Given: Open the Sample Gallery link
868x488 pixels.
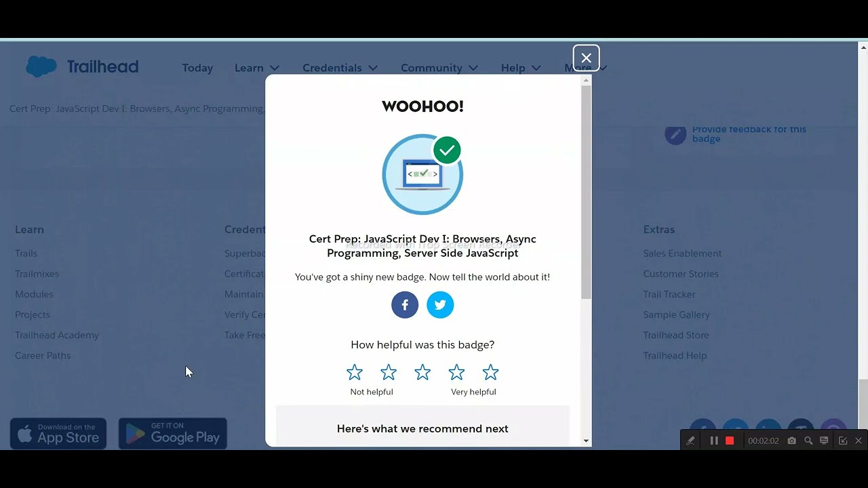Looking at the screenshot, I should point(676,314).
